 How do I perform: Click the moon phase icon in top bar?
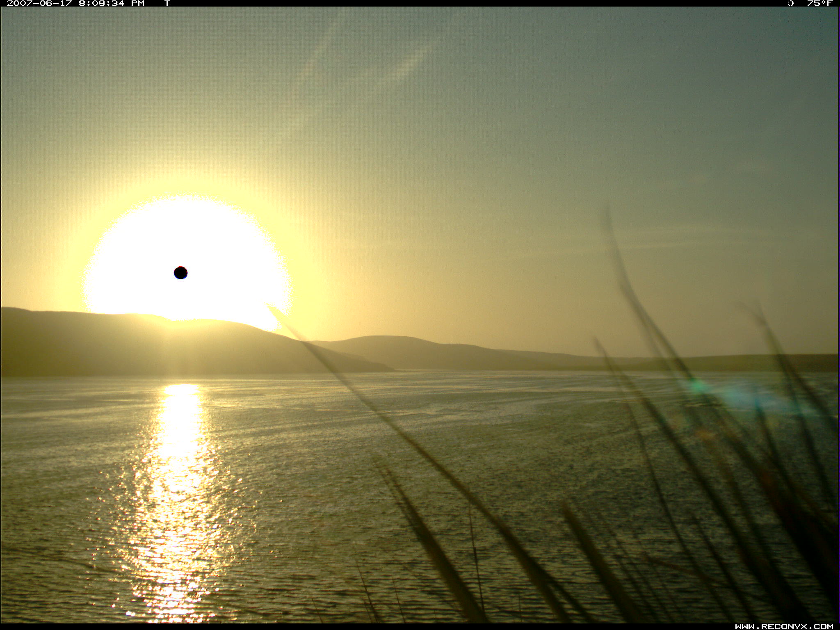tap(790, 3)
